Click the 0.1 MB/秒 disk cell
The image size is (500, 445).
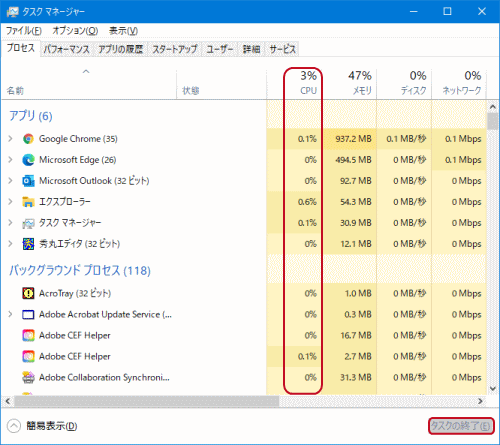click(404, 139)
